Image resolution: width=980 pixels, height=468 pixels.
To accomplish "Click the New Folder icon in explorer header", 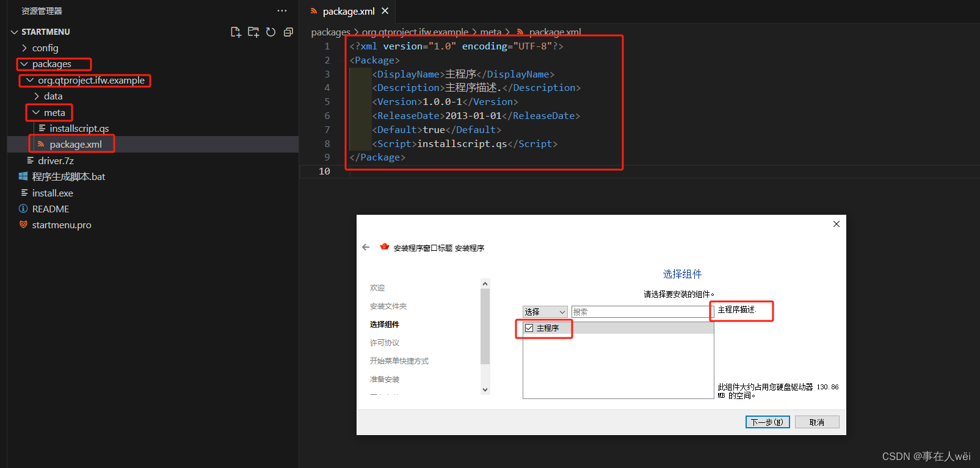I will point(253,32).
